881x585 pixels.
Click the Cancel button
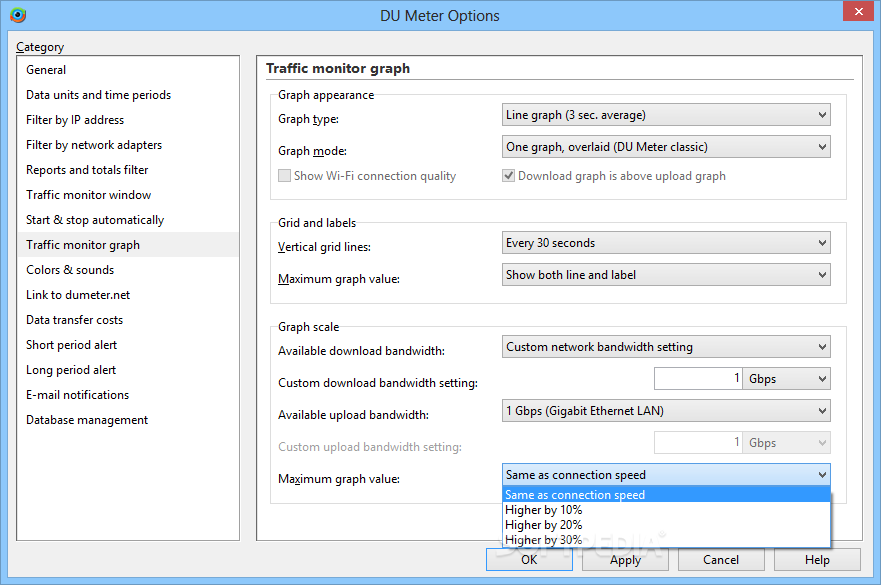[721, 560]
